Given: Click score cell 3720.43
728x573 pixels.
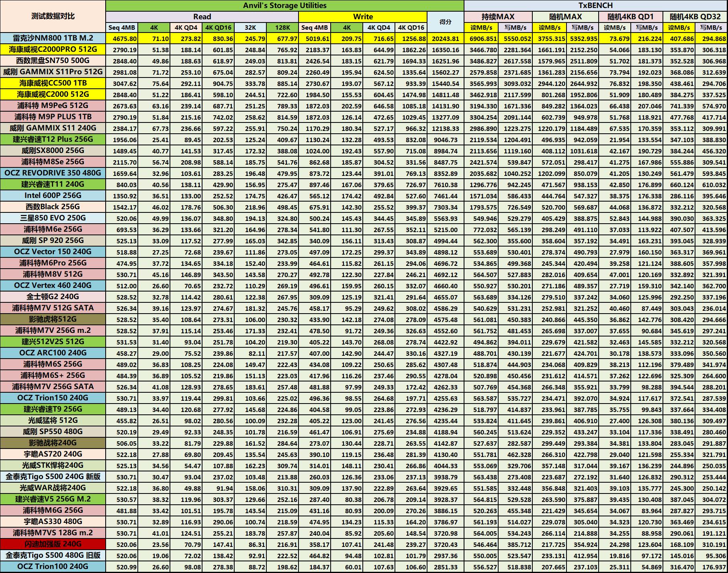Looking at the screenshot, I should point(446,544).
